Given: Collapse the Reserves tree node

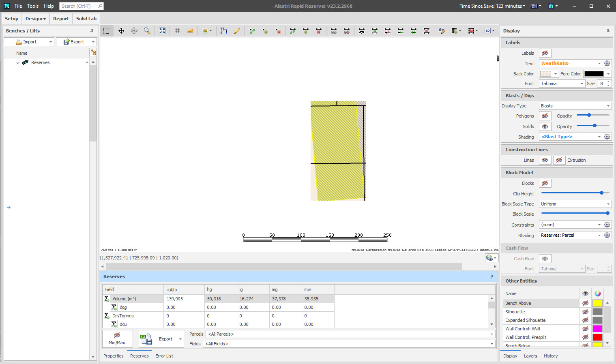Looking at the screenshot, I should click(18, 63).
